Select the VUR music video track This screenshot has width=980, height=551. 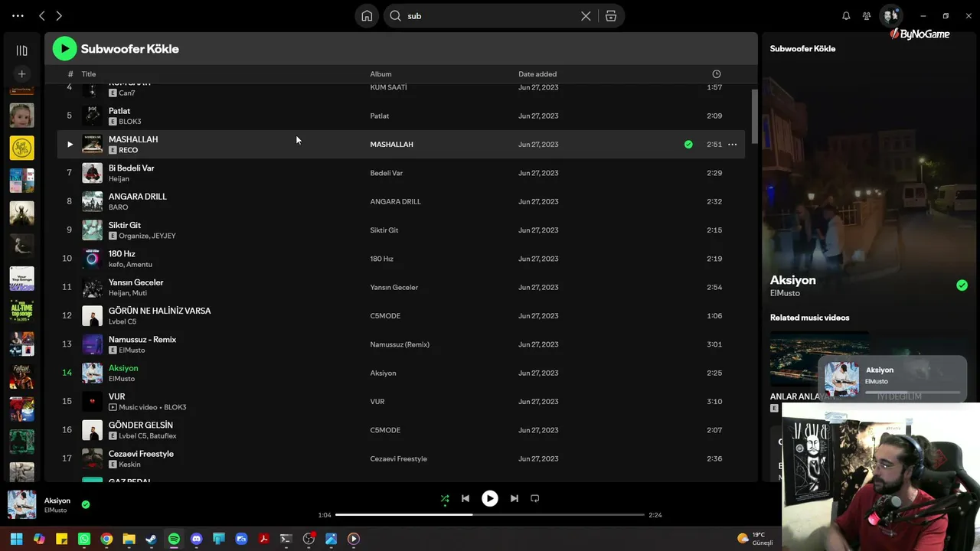point(400,402)
